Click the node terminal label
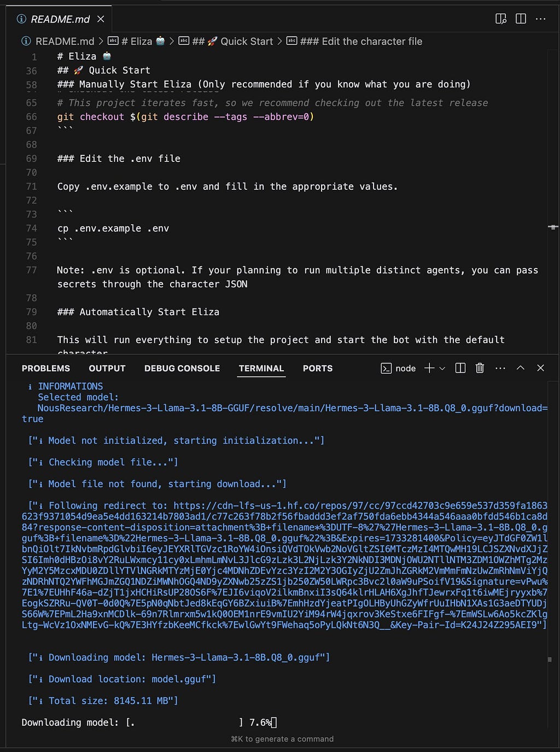The image size is (560, 752). [405, 369]
